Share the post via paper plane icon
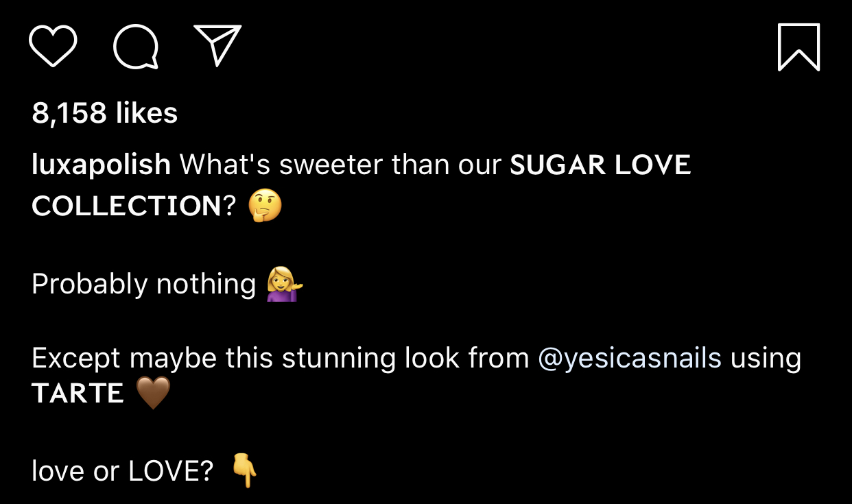Viewport: 852px width, 504px height. click(217, 45)
